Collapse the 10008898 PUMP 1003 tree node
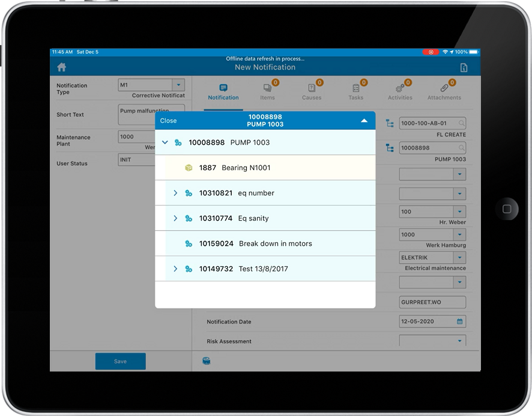Screen dimensions: 532x416 click(x=165, y=142)
